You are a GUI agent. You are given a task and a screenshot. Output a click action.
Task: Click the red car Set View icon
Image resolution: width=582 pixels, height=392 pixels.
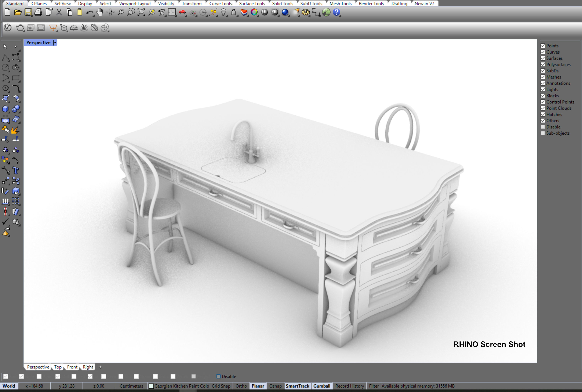point(183,12)
